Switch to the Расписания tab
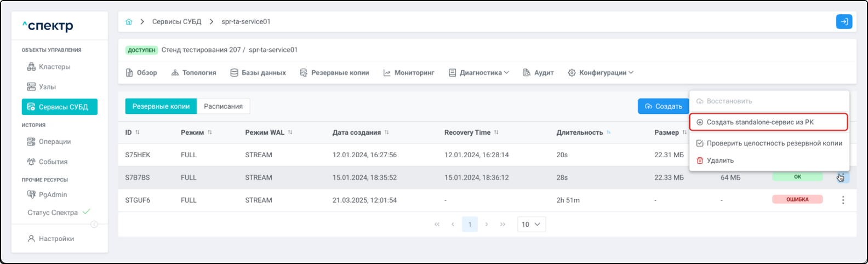Viewport: 868px width, 264px height. click(223, 106)
